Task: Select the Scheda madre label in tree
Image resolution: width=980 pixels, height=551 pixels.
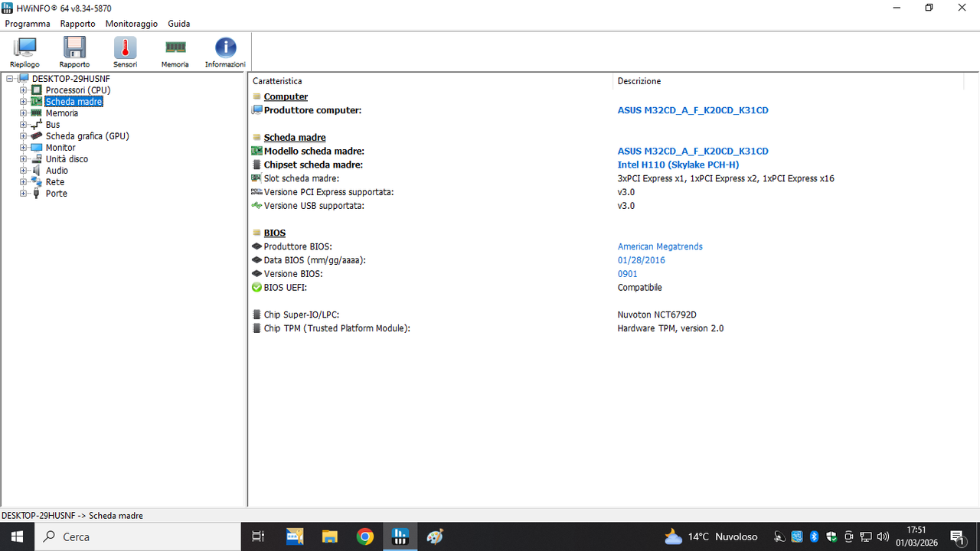Action: click(73, 102)
